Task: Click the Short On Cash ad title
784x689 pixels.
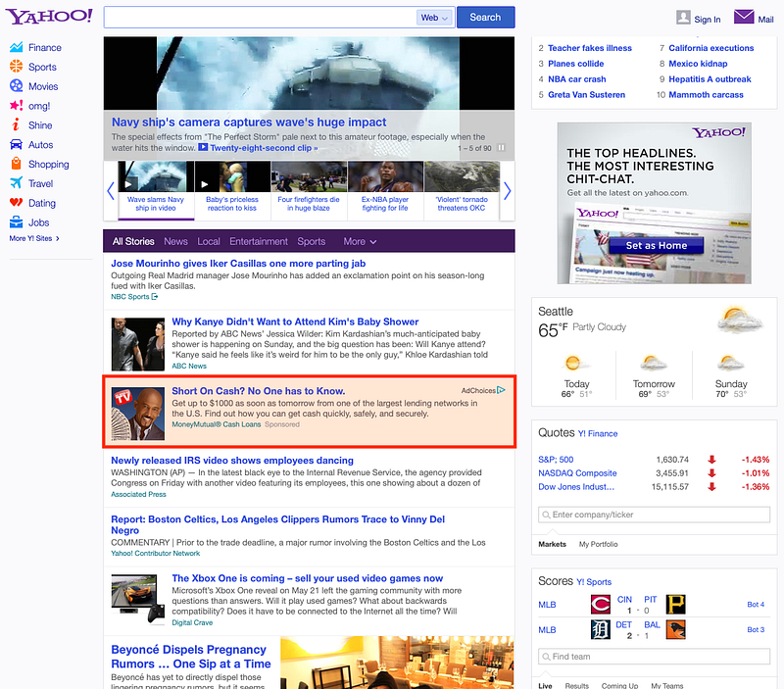Action: pos(259,391)
